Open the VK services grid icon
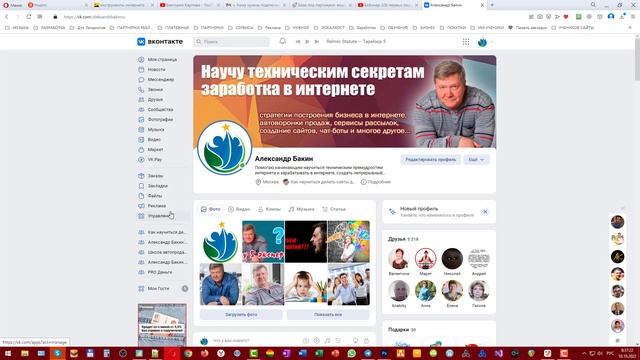 click(466, 42)
